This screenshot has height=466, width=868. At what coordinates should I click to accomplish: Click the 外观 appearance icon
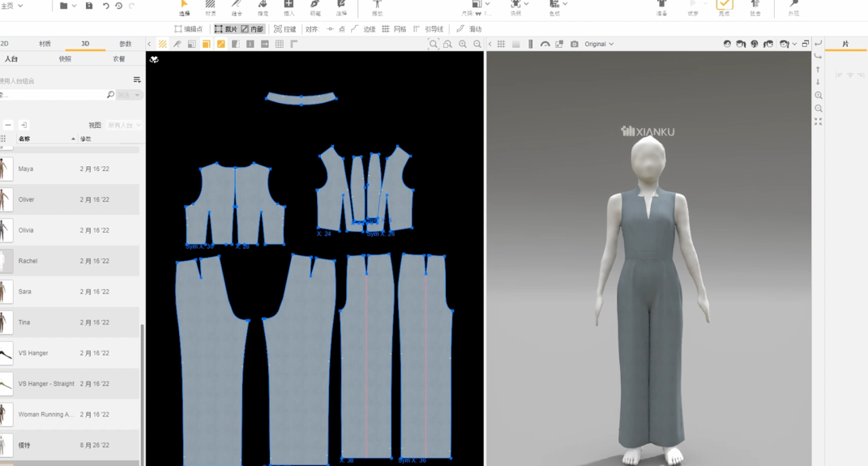(793, 6)
